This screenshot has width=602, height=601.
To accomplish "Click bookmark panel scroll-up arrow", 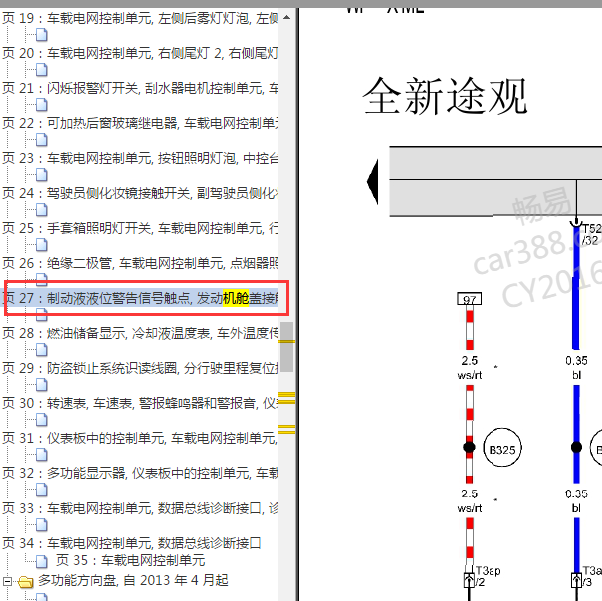I will pyautogui.click(x=286, y=17).
